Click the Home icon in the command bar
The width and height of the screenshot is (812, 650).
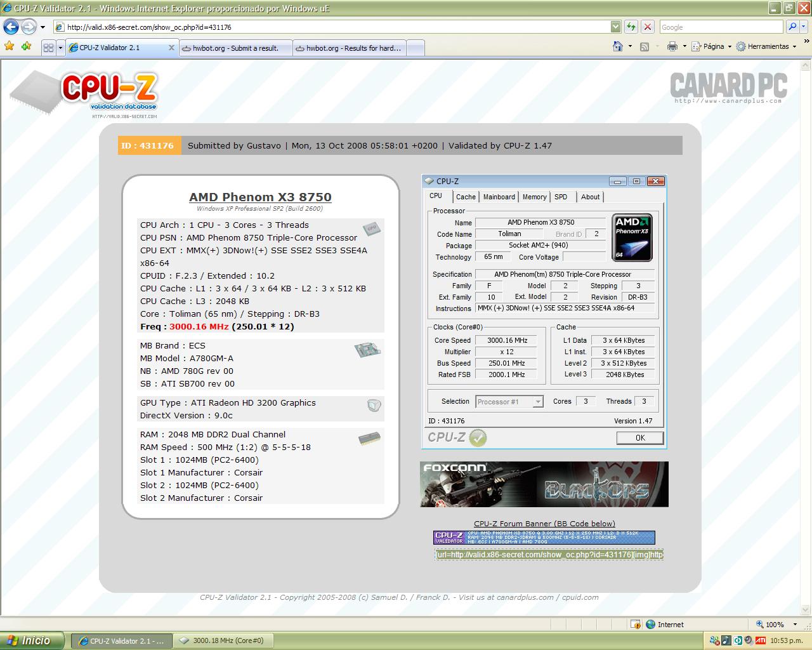tap(618, 46)
